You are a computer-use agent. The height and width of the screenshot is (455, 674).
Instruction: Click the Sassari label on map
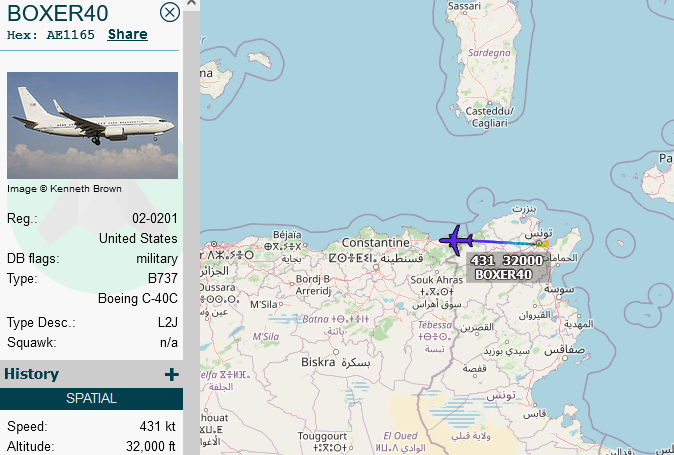click(464, 6)
